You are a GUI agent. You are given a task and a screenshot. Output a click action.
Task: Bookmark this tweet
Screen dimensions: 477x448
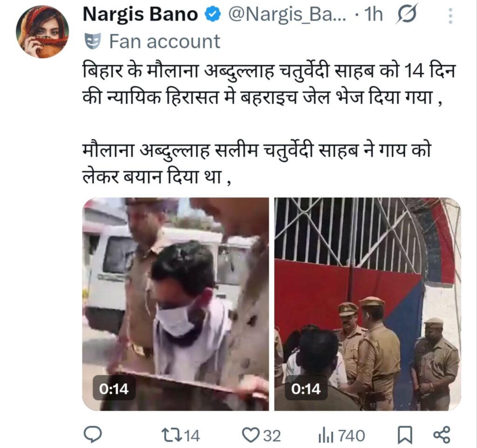406,435
